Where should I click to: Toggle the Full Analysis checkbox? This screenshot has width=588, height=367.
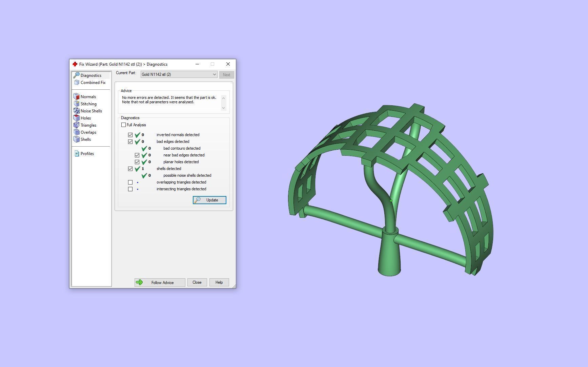pyautogui.click(x=123, y=125)
